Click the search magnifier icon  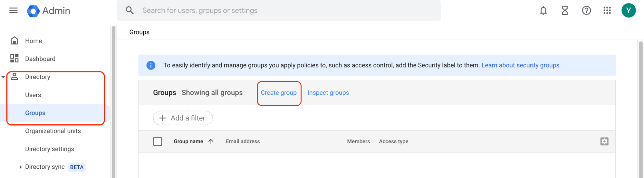coord(130,11)
